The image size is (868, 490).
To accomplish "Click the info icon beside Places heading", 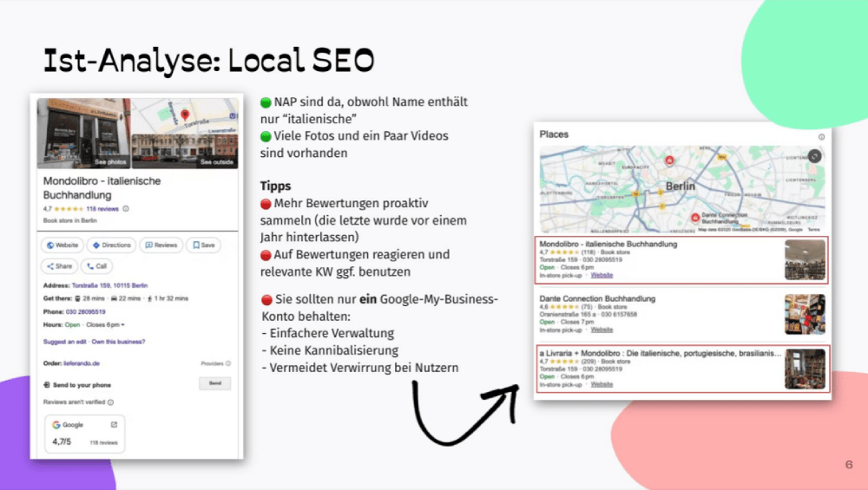I will tap(821, 137).
